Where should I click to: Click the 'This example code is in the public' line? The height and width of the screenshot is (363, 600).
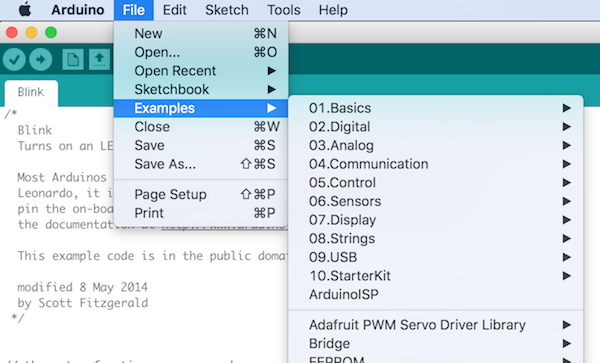click(x=152, y=256)
